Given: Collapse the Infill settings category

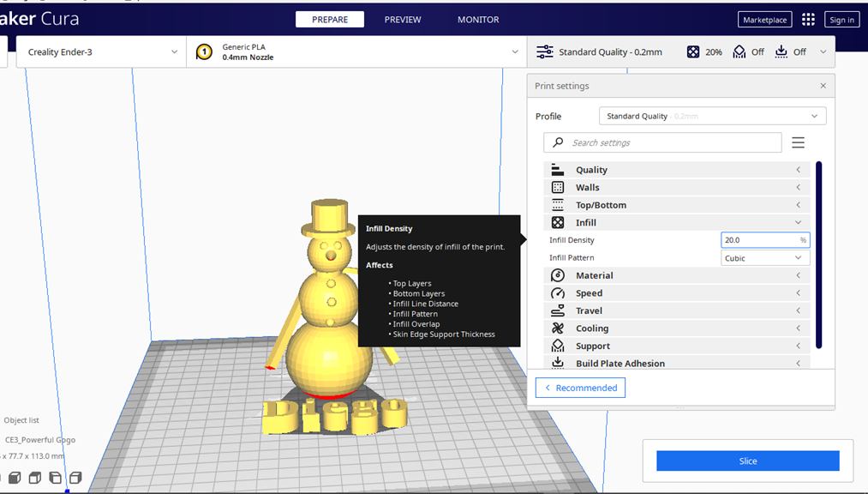Looking at the screenshot, I should click(676, 223).
